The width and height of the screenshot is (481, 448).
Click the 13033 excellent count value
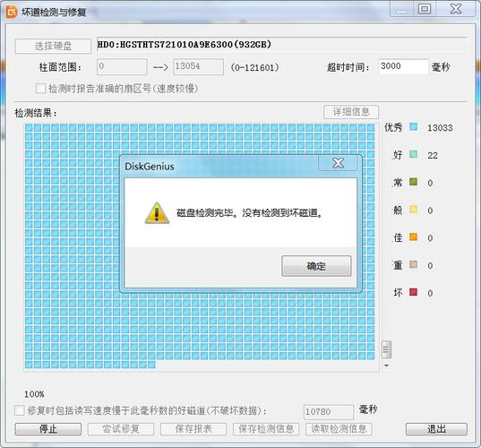[440, 128]
